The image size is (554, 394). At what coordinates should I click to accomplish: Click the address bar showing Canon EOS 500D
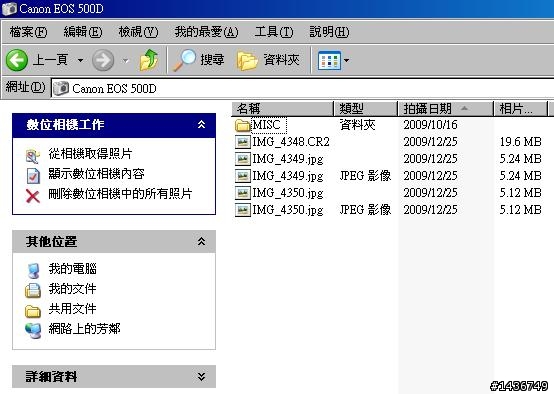(302, 88)
